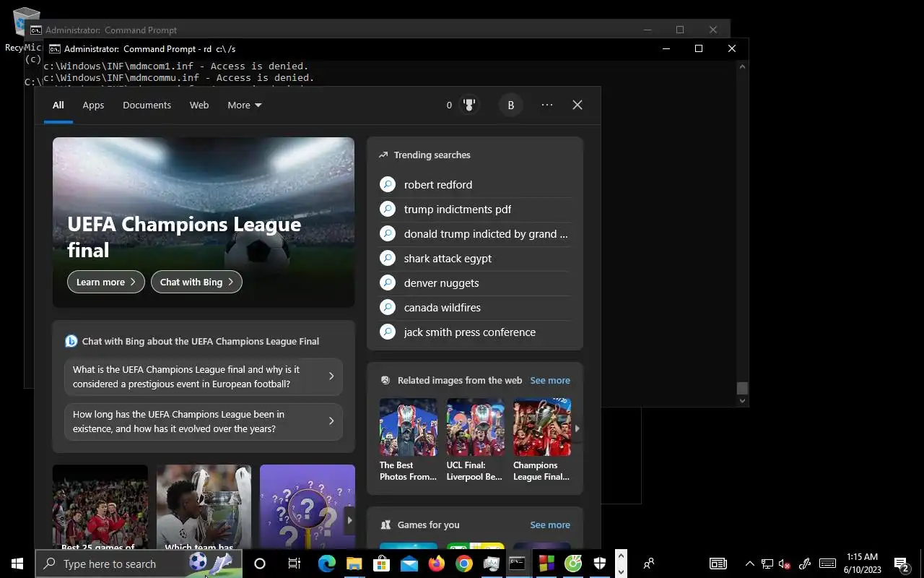924x578 pixels.
Task: Open the Mail app from the taskbar
Action: tap(409, 564)
